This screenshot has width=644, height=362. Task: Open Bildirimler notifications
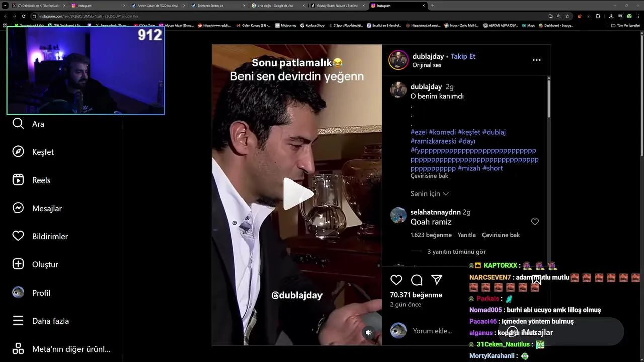tap(40, 236)
